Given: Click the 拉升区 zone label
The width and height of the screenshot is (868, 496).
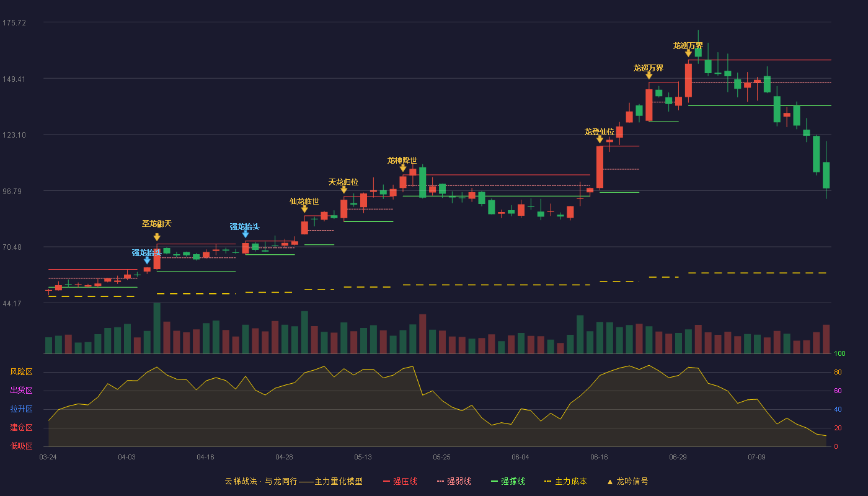Looking at the screenshot, I should pos(21,409).
